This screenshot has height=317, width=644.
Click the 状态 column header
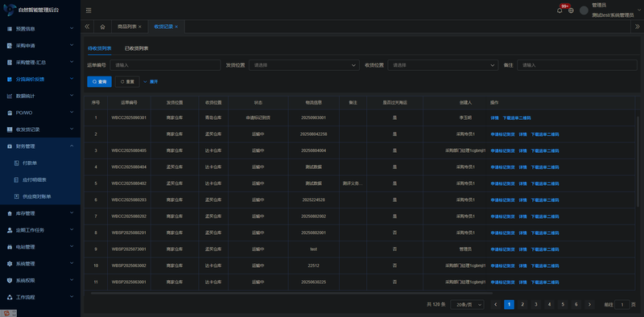pyautogui.click(x=258, y=102)
